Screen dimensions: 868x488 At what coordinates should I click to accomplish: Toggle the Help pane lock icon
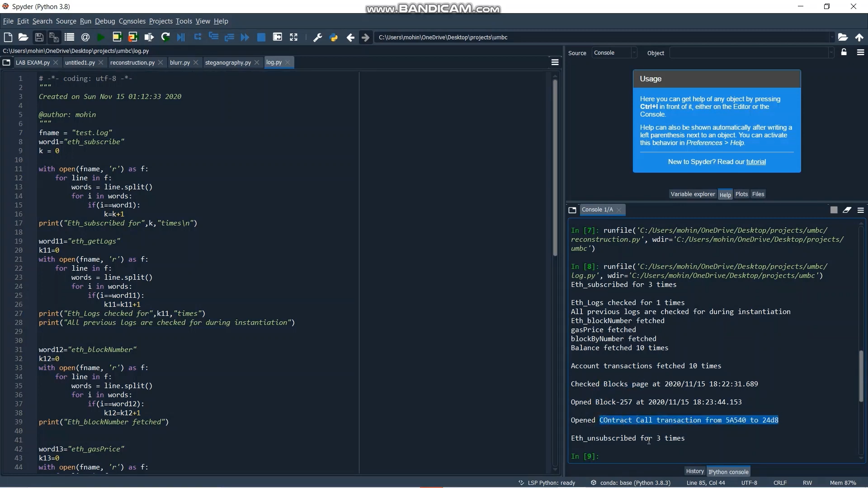coord(844,53)
